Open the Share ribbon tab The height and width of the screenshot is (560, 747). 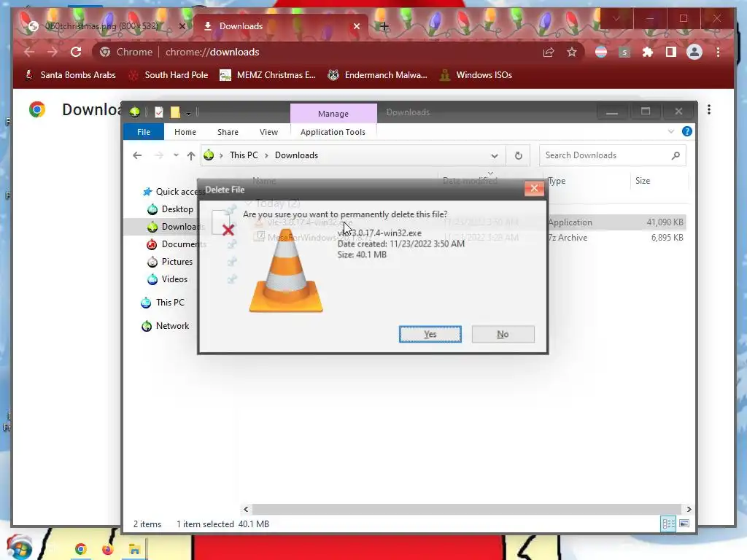[228, 132]
